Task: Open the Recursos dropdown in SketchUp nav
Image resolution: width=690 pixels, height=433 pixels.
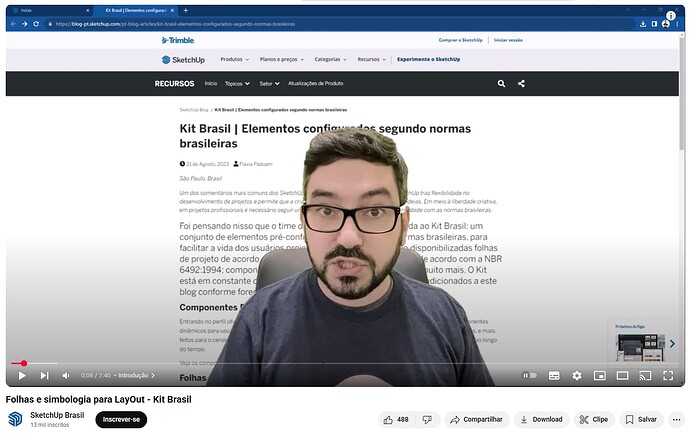Action: pyautogui.click(x=371, y=59)
